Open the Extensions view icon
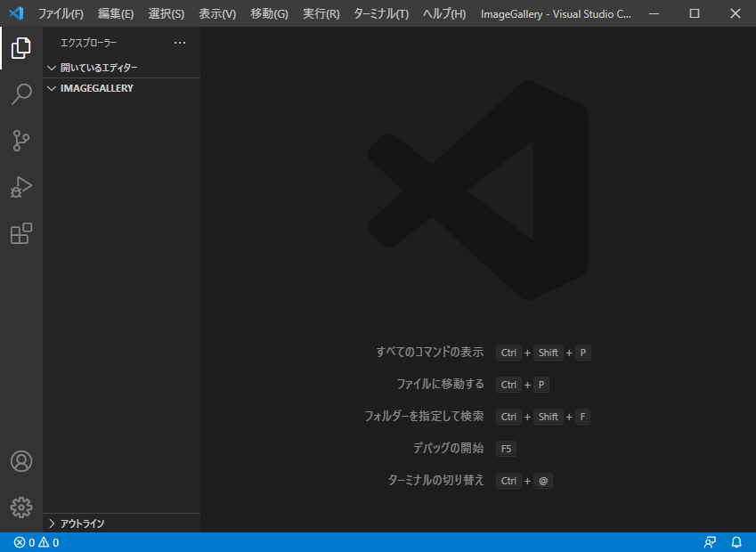Viewport: 756px width, 552px height. tap(21, 233)
